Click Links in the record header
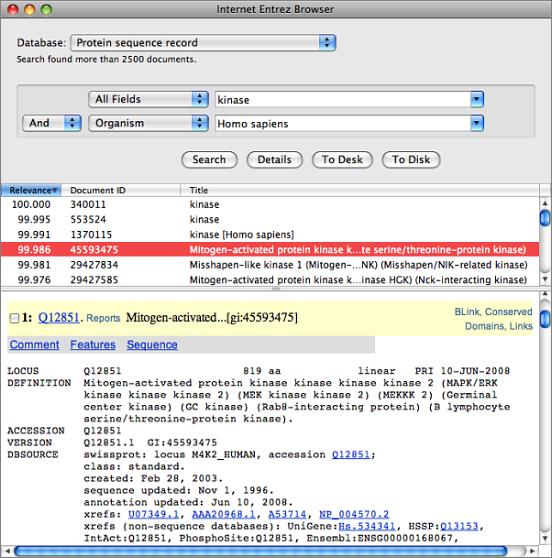The image size is (552, 558). (x=521, y=326)
